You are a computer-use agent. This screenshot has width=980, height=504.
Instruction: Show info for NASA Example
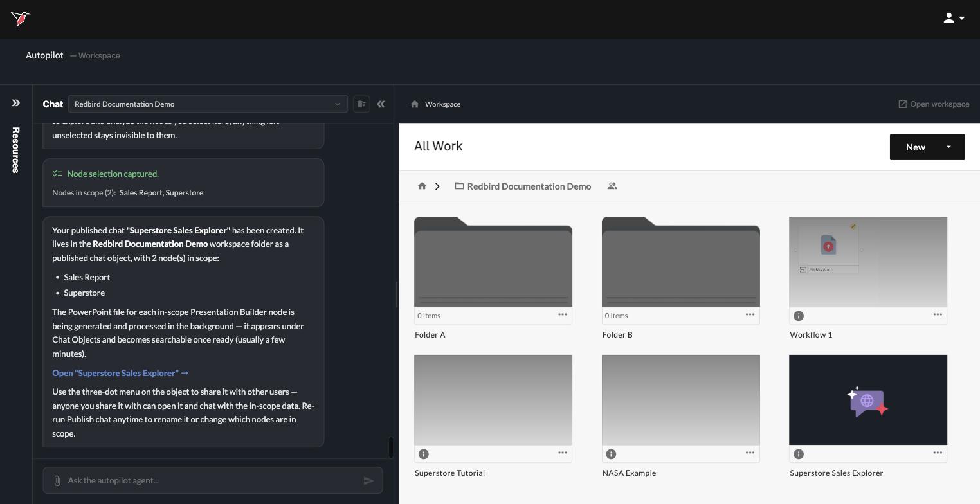tap(611, 454)
